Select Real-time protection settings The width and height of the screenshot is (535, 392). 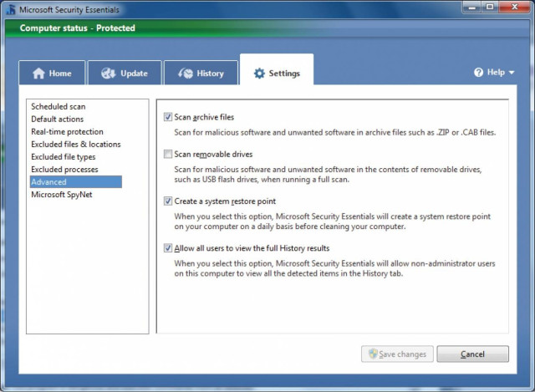coord(67,132)
